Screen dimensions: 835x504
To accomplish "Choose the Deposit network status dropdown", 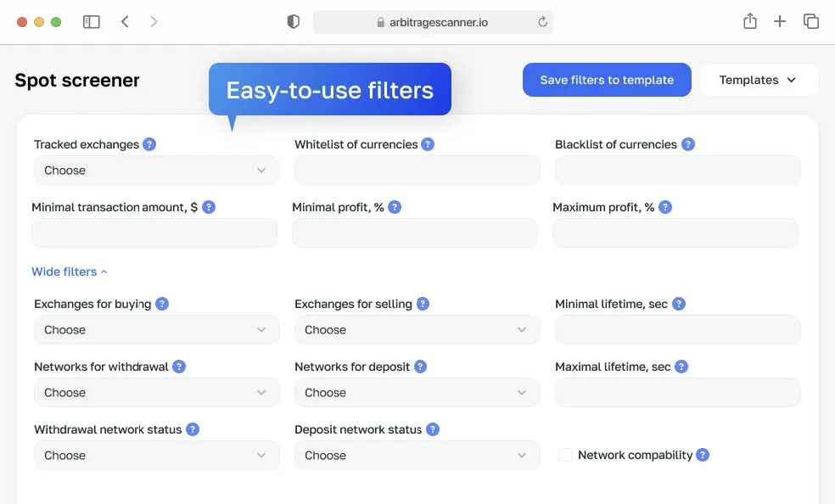I will point(417,456).
